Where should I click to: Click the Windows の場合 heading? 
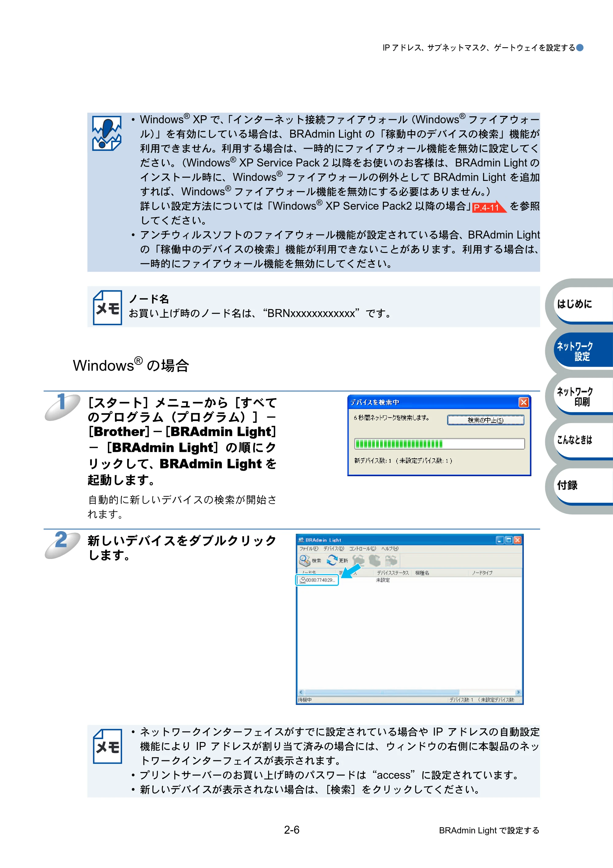[x=131, y=365]
